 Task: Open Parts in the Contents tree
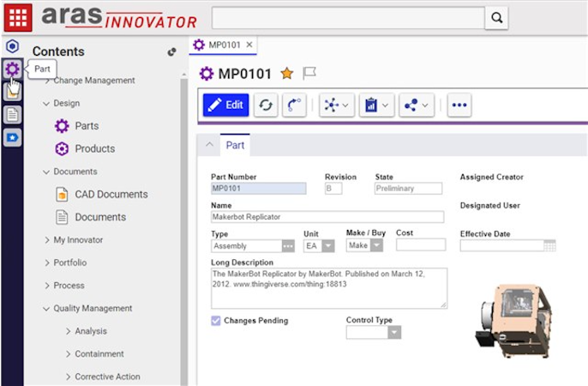tap(87, 126)
